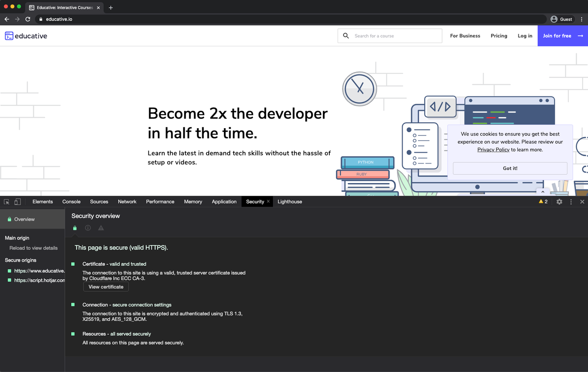
Task: Select the inspect element tool in DevTools
Action: click(x=7, y=202)
